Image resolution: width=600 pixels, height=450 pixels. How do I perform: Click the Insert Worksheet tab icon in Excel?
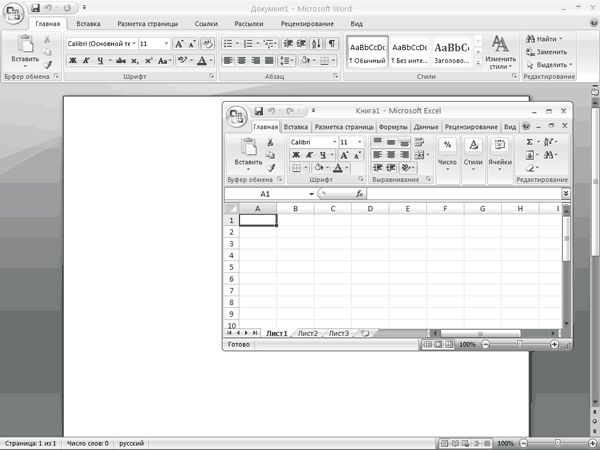(x=365, y=333)
